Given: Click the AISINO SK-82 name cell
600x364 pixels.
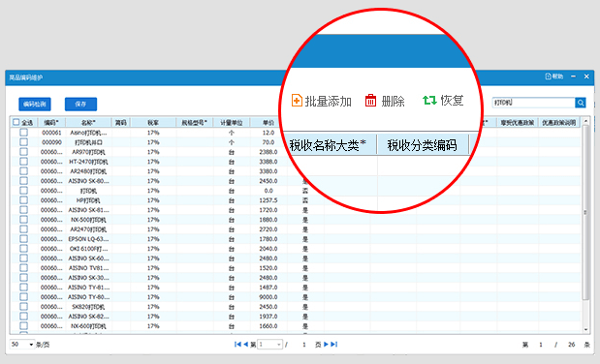Looking at the screenshot, I should [88, 317].
